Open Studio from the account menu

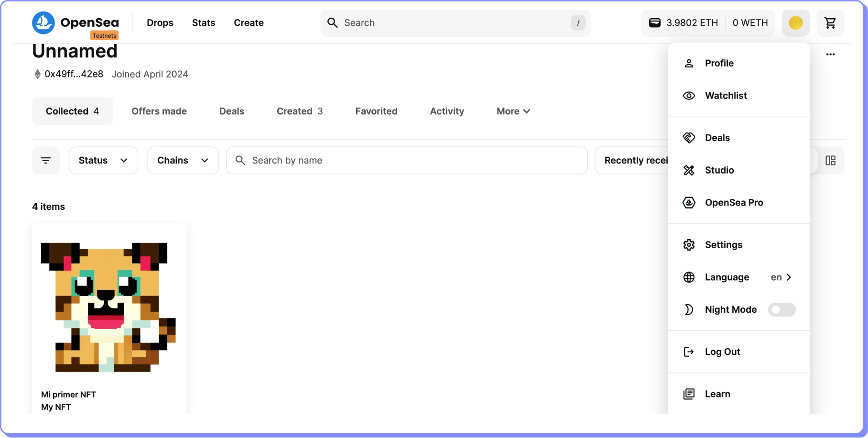coord(719,170)
